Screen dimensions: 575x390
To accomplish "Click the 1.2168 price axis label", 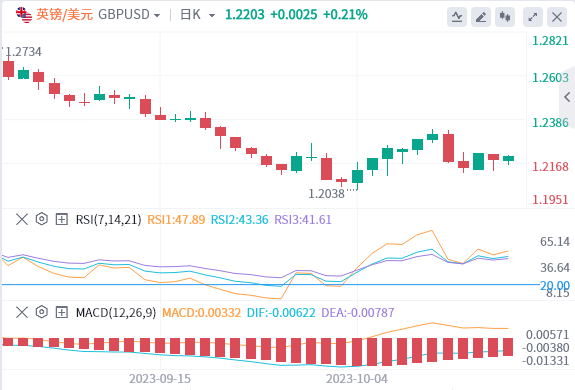I will [550, 166].
